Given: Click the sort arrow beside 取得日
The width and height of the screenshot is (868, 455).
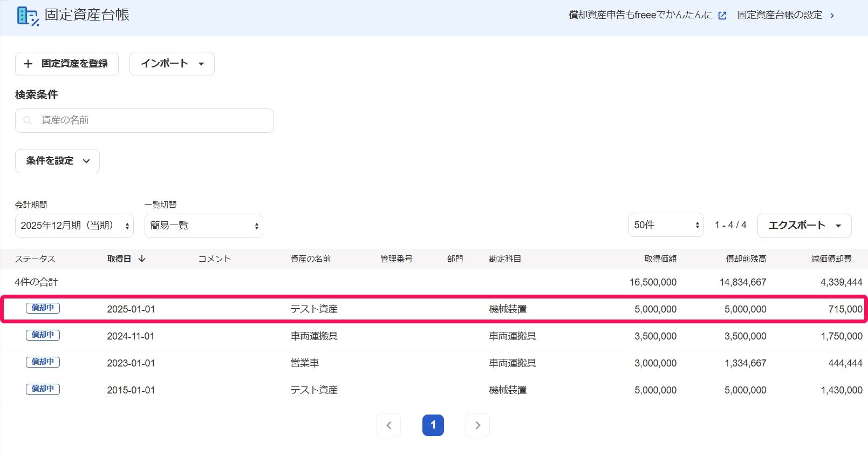Looking at the screenshot, I should (x=142, y=259).
